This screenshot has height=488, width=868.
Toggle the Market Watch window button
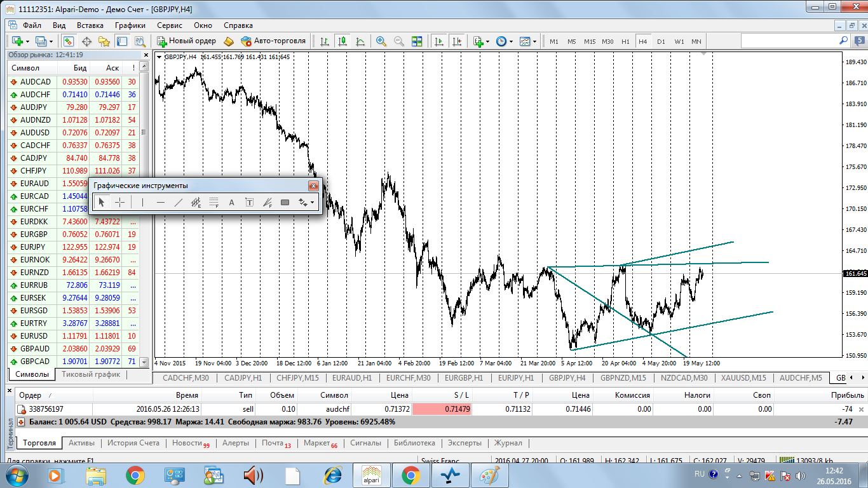click(68, 41)
